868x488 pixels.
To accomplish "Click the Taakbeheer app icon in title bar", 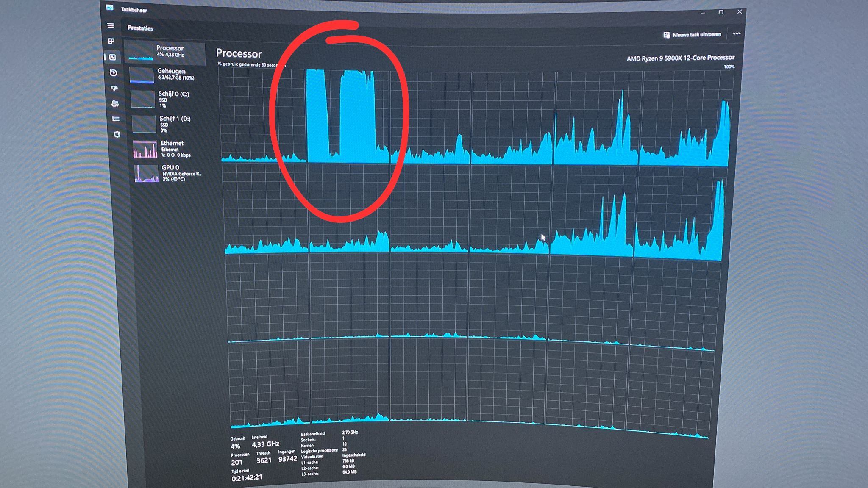I will point(109,7).
